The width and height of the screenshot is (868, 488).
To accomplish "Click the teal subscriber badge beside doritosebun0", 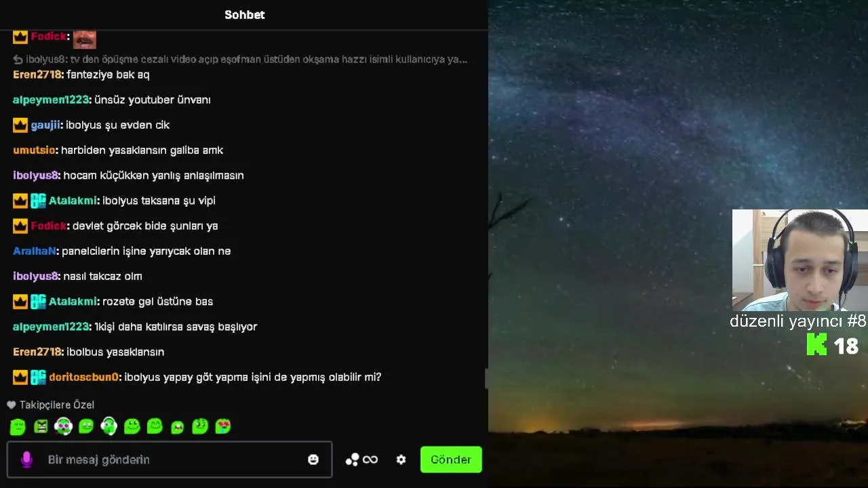I will (38, 377).
